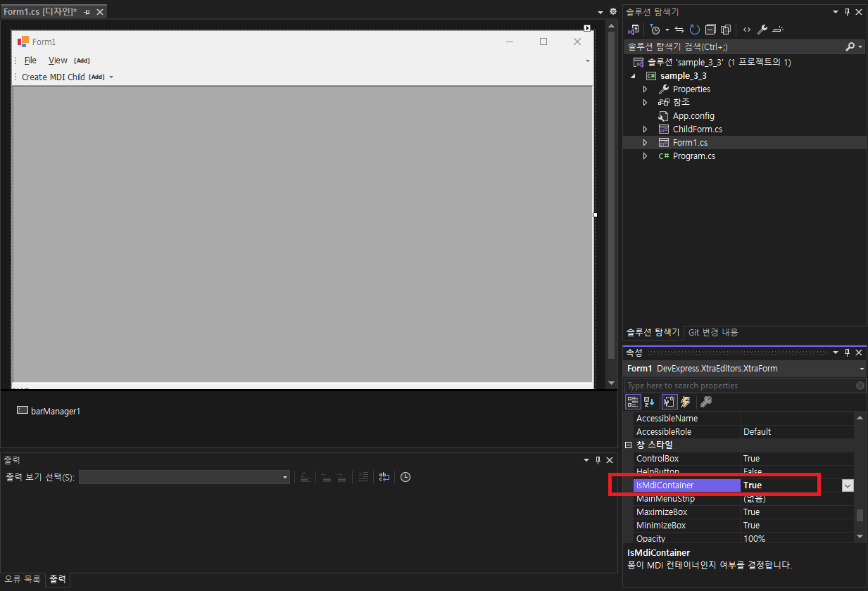
Task: Refresh the Solution Explorer
Action: [695, 30]
